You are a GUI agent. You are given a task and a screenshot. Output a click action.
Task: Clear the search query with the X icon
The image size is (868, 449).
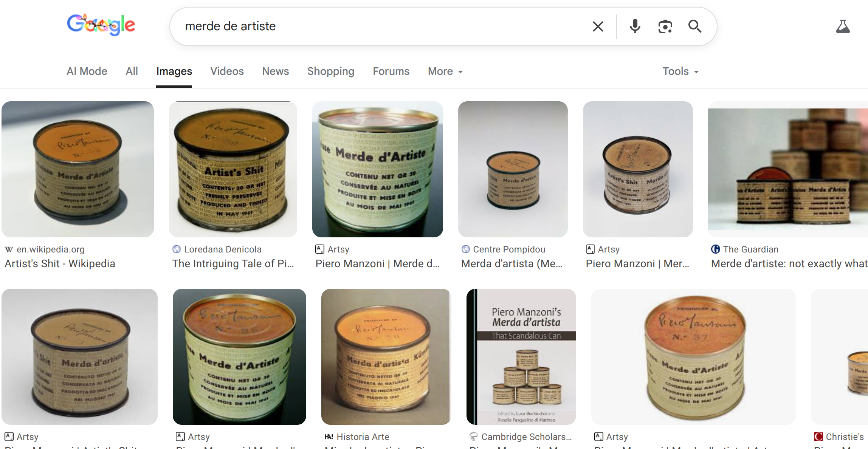[x=598, y=26]
